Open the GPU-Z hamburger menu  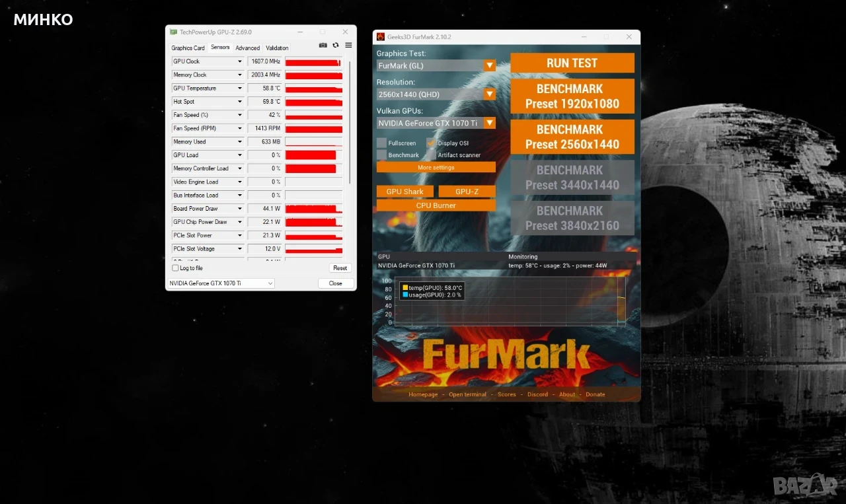pos(348,46)
